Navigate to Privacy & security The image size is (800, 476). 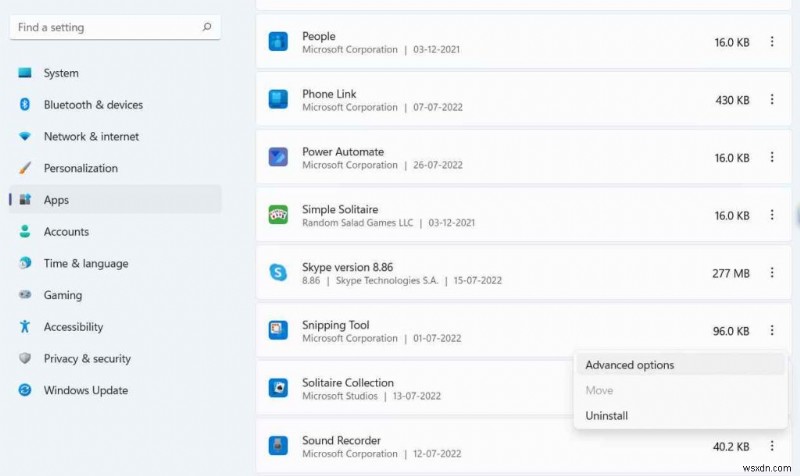click(87, 359)
